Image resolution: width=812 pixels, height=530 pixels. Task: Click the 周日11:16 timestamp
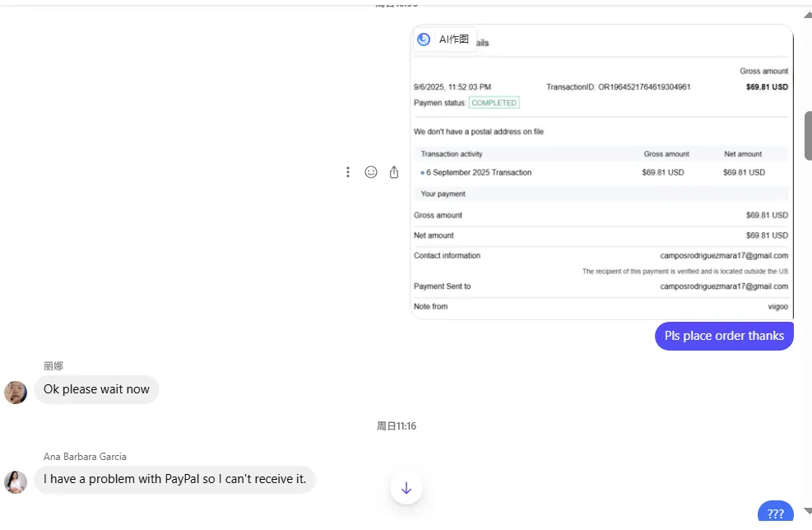tap(397, 426)
